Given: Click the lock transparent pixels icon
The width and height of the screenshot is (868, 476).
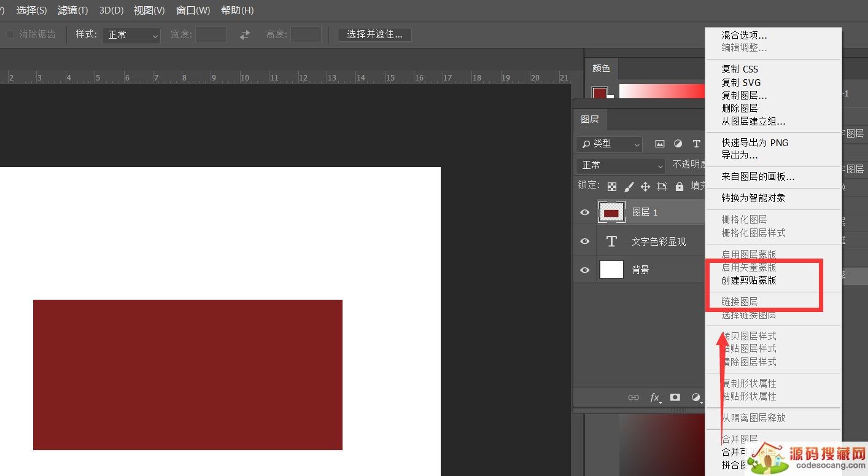Looking at the screenshot, I should pyautogui.click(x=612, y=187).
